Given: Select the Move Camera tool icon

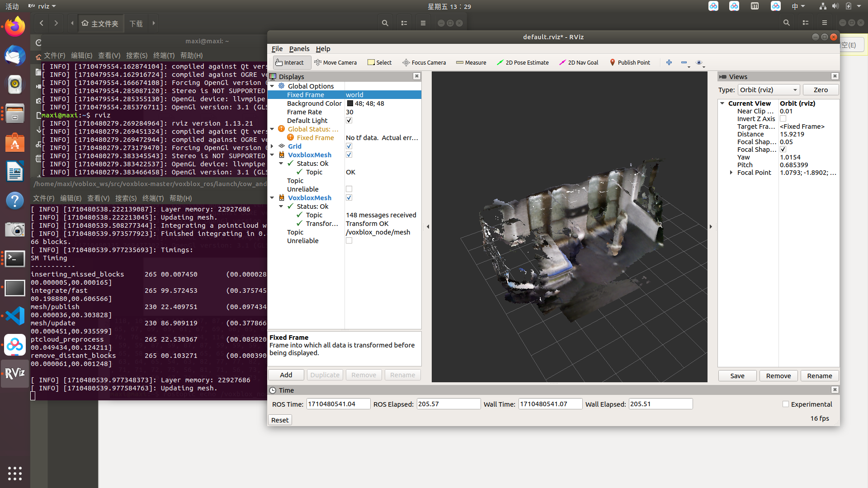Looking at the screenshot, I should coord(318,62).
